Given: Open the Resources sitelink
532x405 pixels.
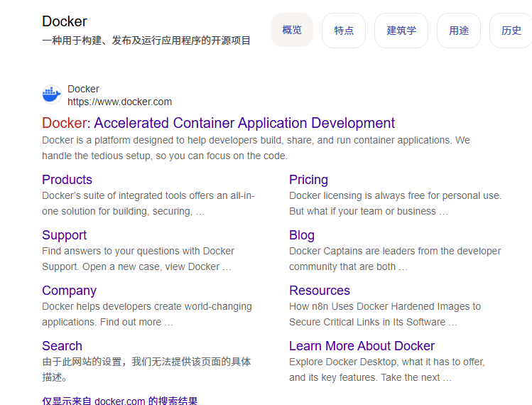Looking at the screenshot, I should [319, 291].
